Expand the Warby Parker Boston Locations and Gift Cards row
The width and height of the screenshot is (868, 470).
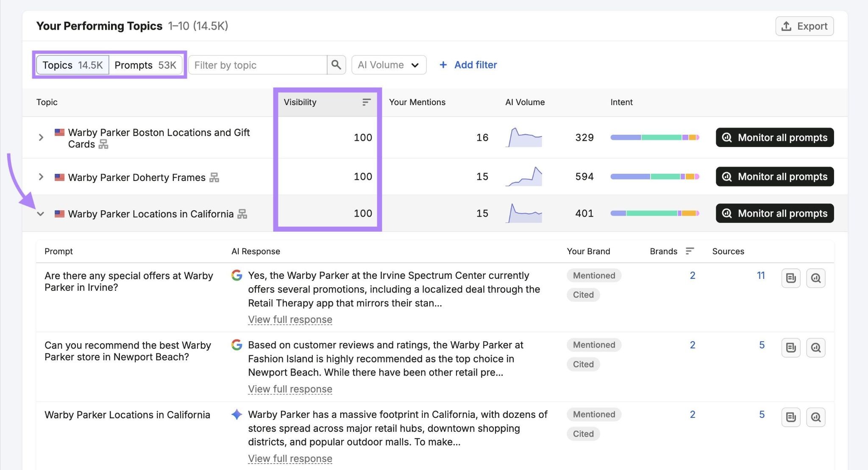(x=41, y=137)
